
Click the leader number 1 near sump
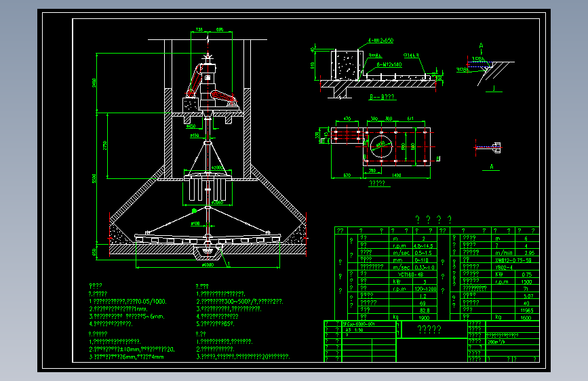pos(229,264)
